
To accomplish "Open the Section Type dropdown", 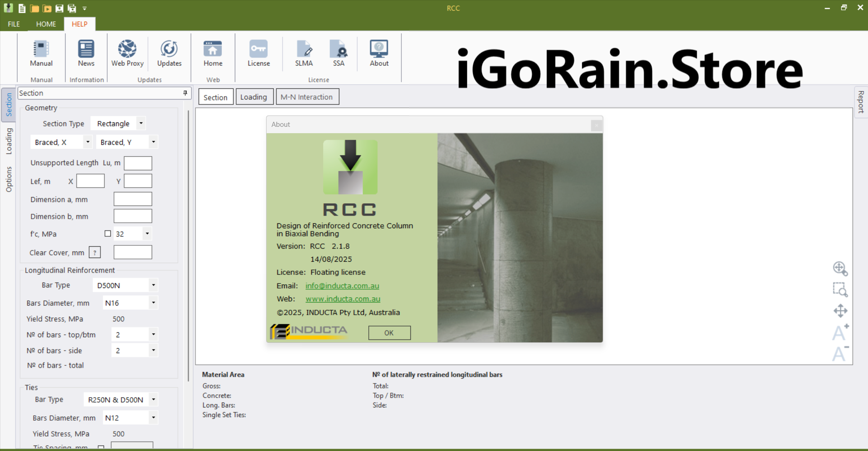I will pyautogui.click(x=141, y=123).
